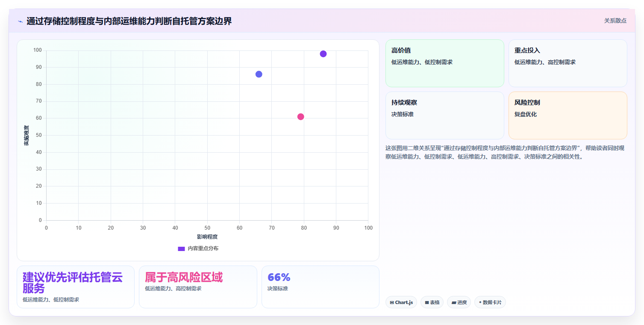This screenshot has height=325, width=644.
Task: Click the purple legend swatch for 内容重点分布
Action: (181, 248)
